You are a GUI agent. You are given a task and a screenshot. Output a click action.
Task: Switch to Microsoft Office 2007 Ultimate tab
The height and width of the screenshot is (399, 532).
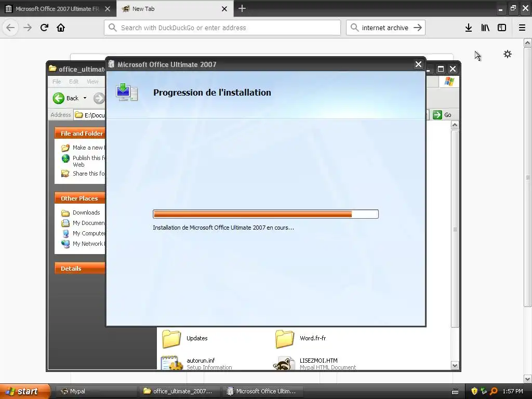tap(58, 9)
